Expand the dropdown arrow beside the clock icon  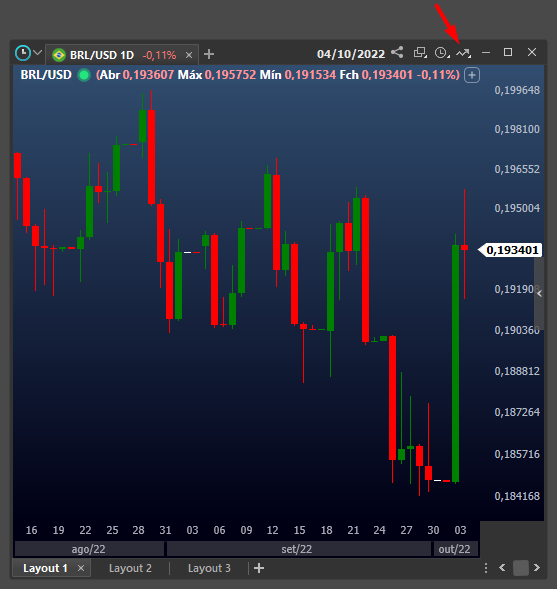pos(37,53)
